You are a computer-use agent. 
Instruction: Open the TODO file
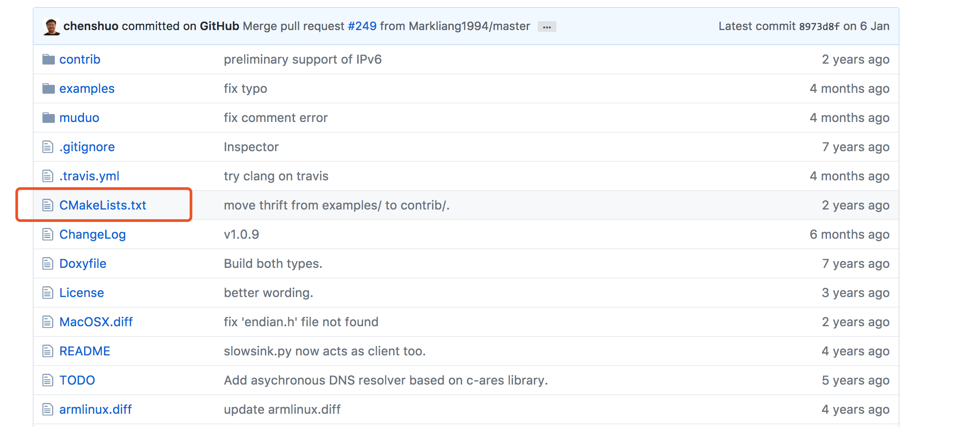tap(77, 380)
